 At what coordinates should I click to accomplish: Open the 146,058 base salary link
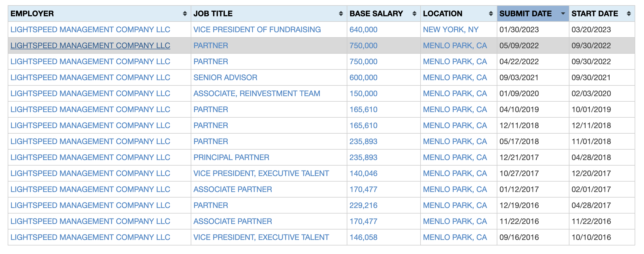[363, 237]
